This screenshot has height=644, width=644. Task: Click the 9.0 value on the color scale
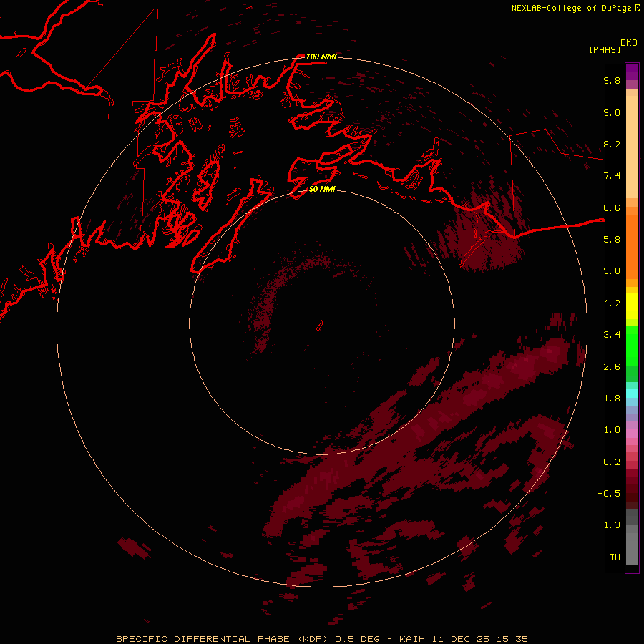tap(612, 112)
